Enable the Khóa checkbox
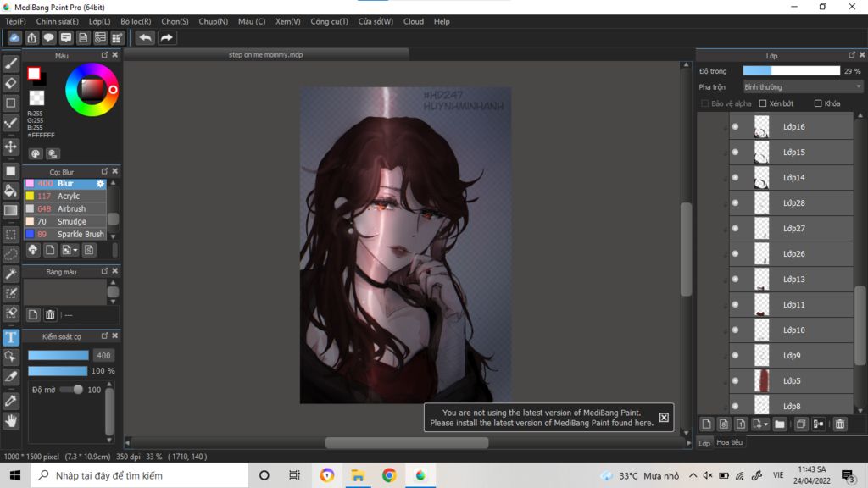The width and height of the screenshot is (868, 488). coord(818,103)
